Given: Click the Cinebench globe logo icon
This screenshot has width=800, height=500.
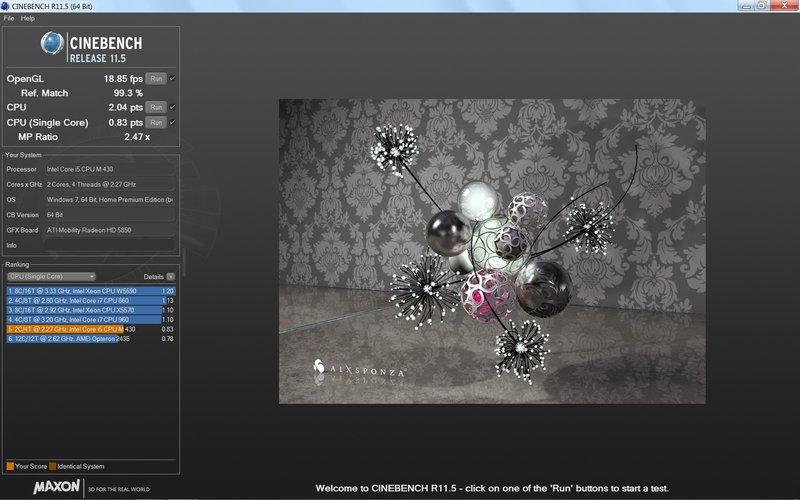Looking at the screenshot, I should (52, 43).
